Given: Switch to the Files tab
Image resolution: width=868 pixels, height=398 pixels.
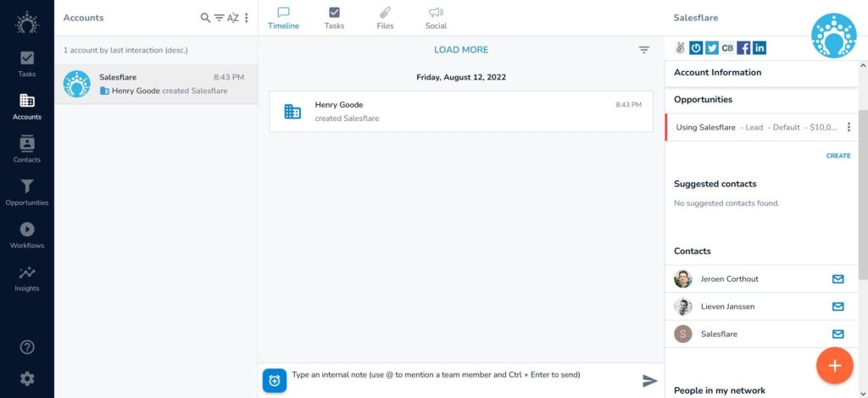Looking at the screenshot, I should click(x=385, y=19).
